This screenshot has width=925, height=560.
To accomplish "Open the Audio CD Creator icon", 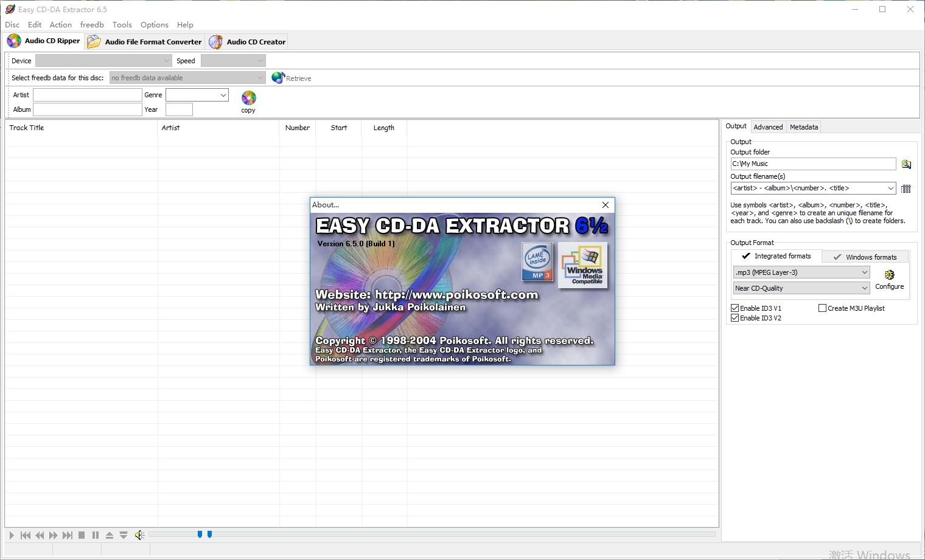I will (x=215, y=41).
